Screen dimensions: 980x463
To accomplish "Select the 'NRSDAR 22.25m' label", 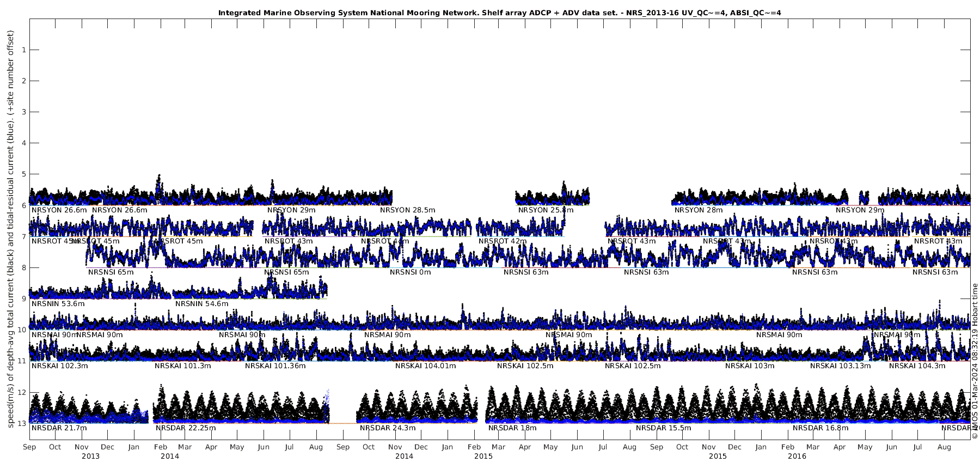I will pos(185,428).
